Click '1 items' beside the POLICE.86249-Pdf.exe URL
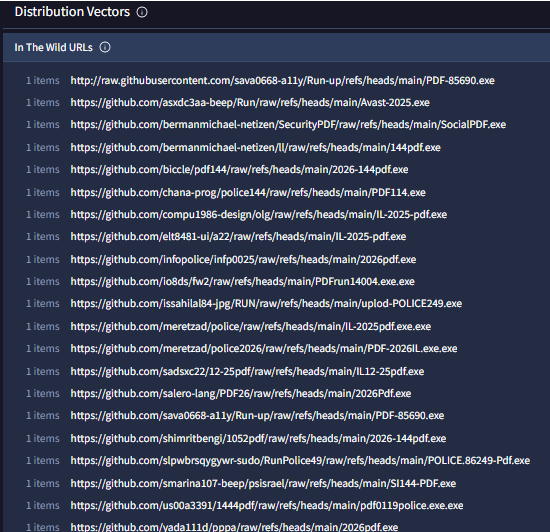550x532 pixels. 43,460
